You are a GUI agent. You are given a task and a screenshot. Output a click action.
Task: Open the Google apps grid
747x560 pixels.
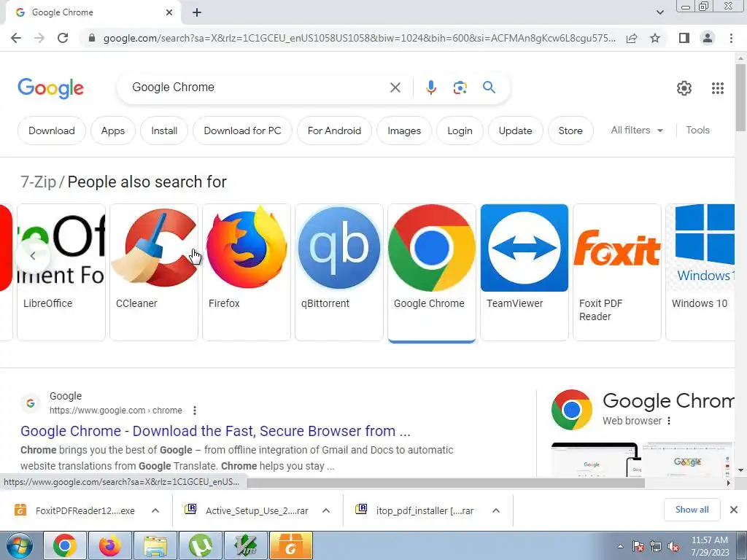718,88
